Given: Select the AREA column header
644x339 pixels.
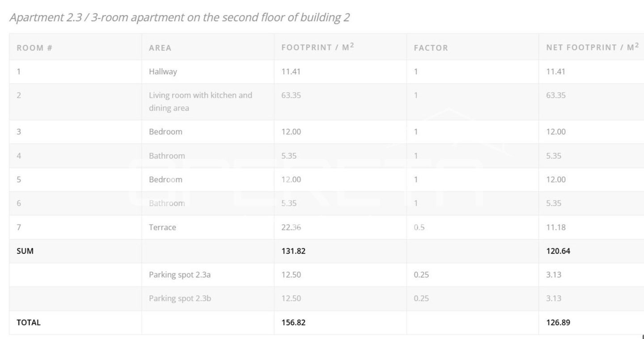Looking at the screenshot, I should click(160, 48).
